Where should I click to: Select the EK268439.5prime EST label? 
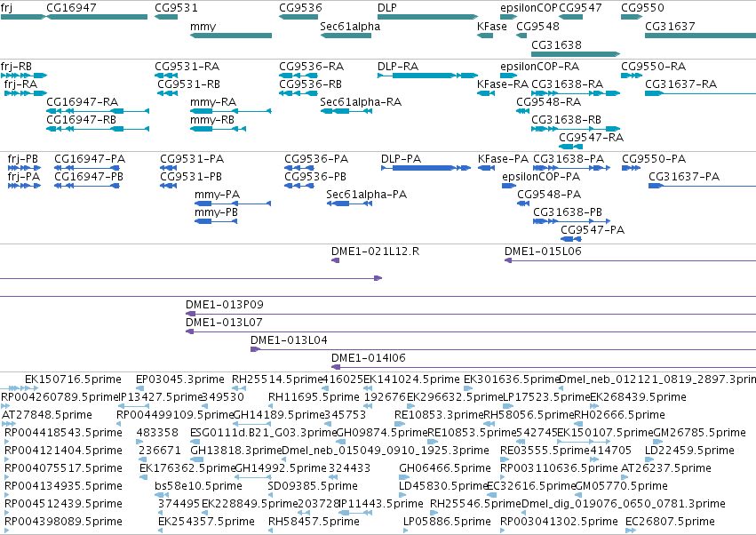[x=639, y=397]
